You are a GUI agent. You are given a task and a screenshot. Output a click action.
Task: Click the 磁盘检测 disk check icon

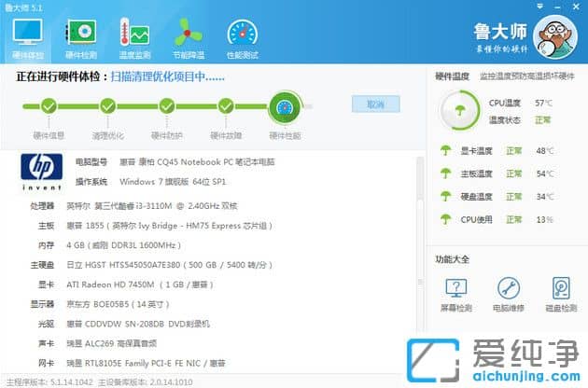[561, 289]
